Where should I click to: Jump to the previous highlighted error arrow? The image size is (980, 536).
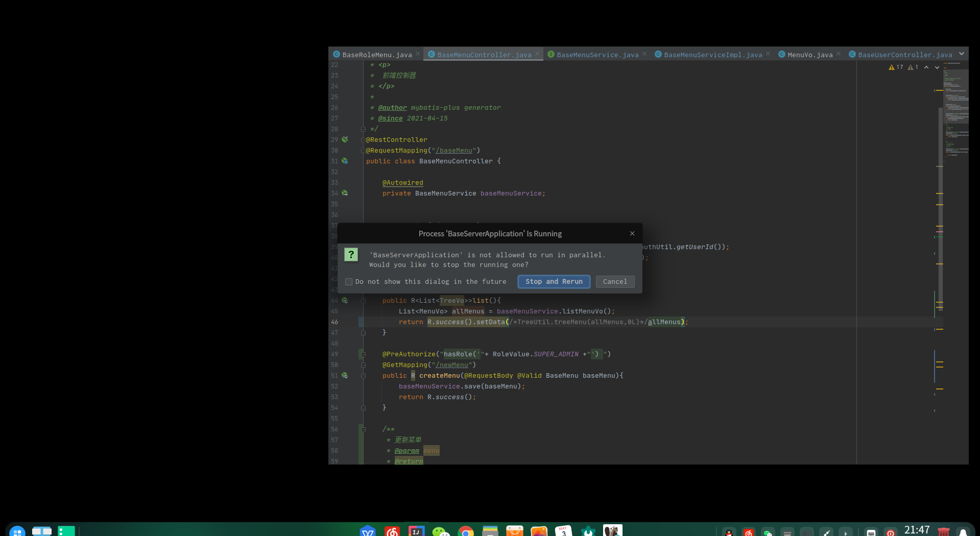click(926, 67)
